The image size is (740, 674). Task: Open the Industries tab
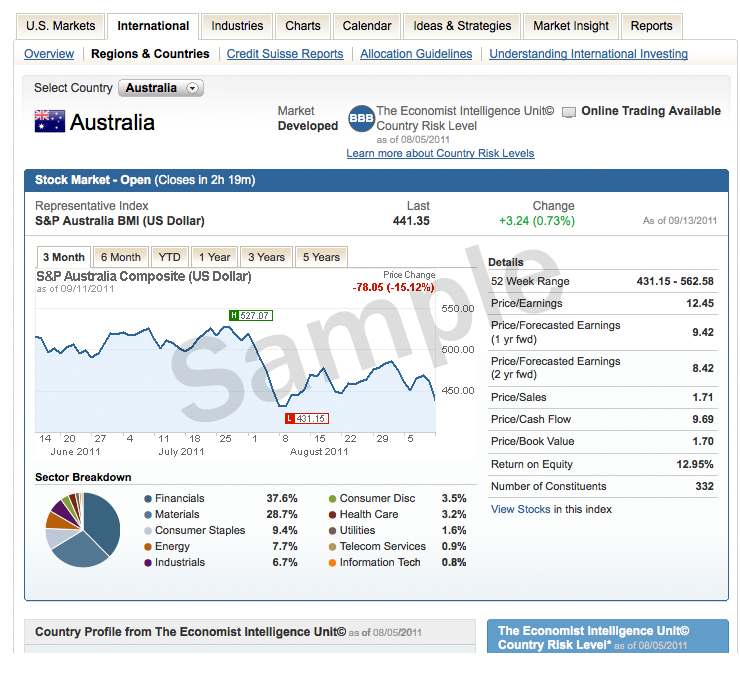237,26
